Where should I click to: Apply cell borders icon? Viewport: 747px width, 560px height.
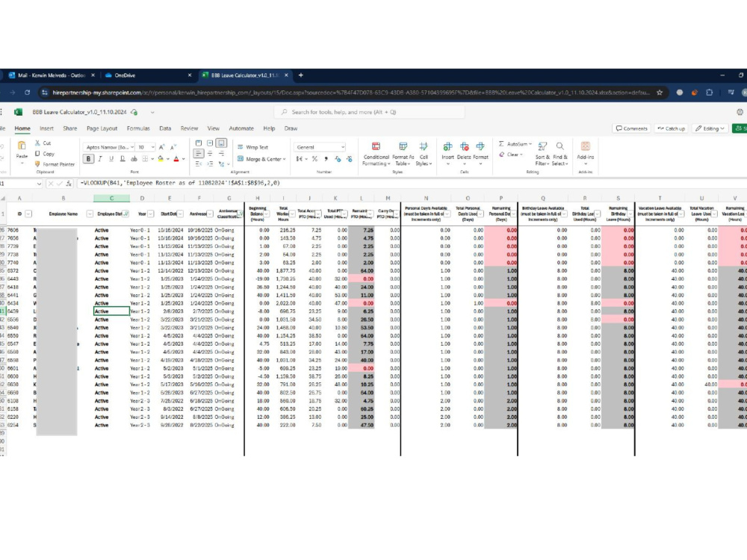(x=146, y=158)
